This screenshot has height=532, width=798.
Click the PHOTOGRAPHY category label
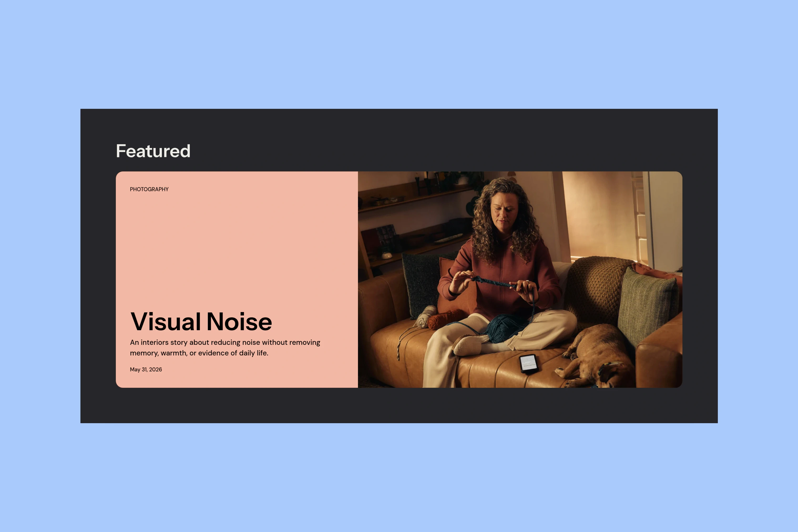coord(149,189)
